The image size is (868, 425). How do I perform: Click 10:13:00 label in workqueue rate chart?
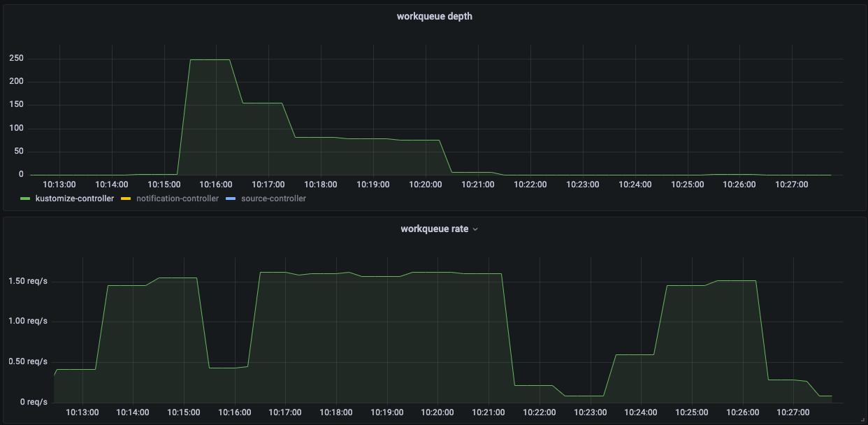coord(82,412)
